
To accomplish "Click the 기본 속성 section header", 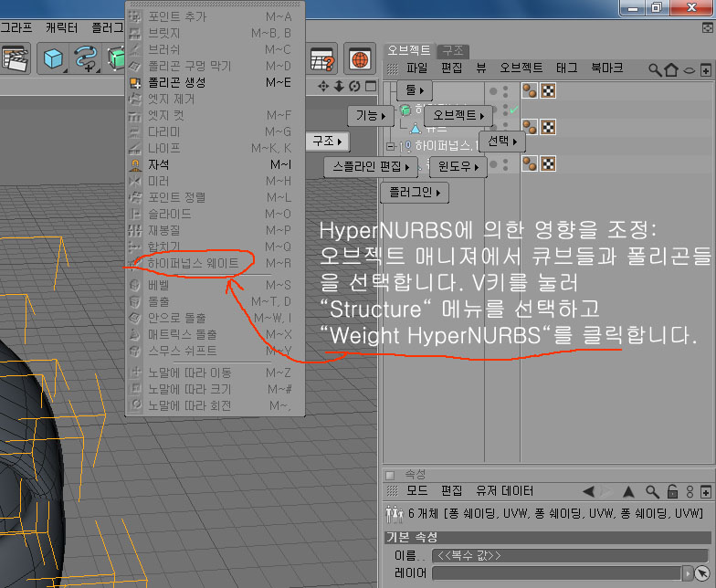I will tap(548, 537).
